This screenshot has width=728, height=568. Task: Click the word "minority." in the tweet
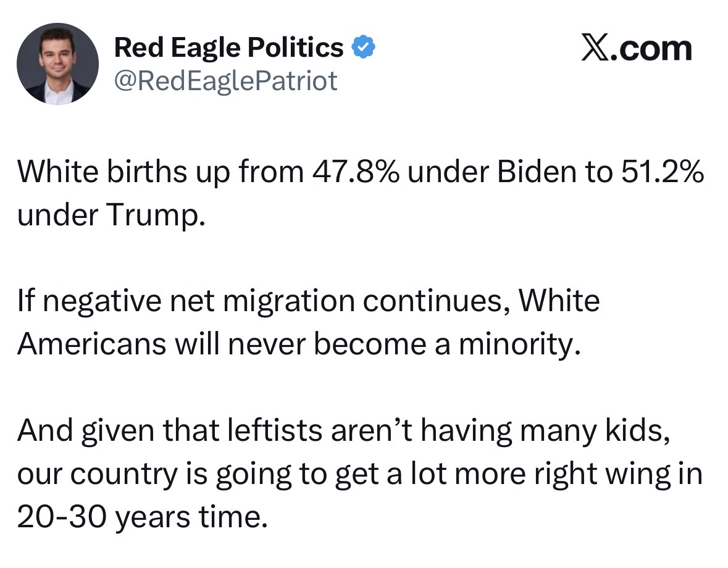click(x=520, y=345)
